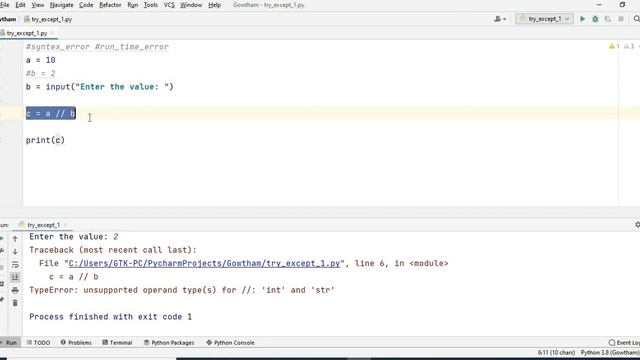Open the View menu
The width and height of the screenshot is (640, 360).
(x=38, y=5)
